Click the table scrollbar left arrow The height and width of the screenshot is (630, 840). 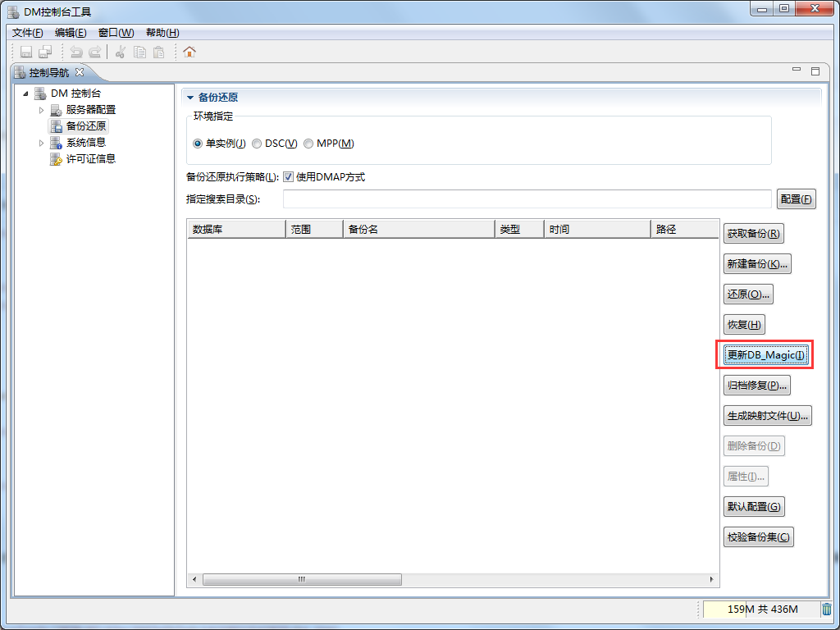click(194, 580)
